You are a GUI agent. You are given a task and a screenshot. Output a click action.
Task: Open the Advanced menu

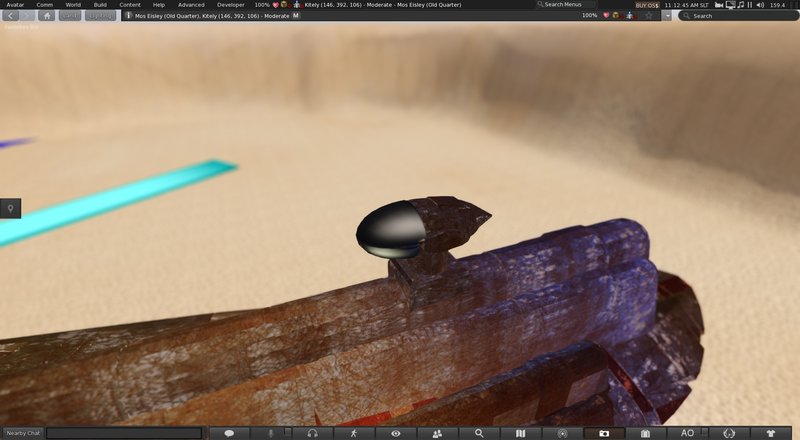pyautogui.click(x=191, y=5)
